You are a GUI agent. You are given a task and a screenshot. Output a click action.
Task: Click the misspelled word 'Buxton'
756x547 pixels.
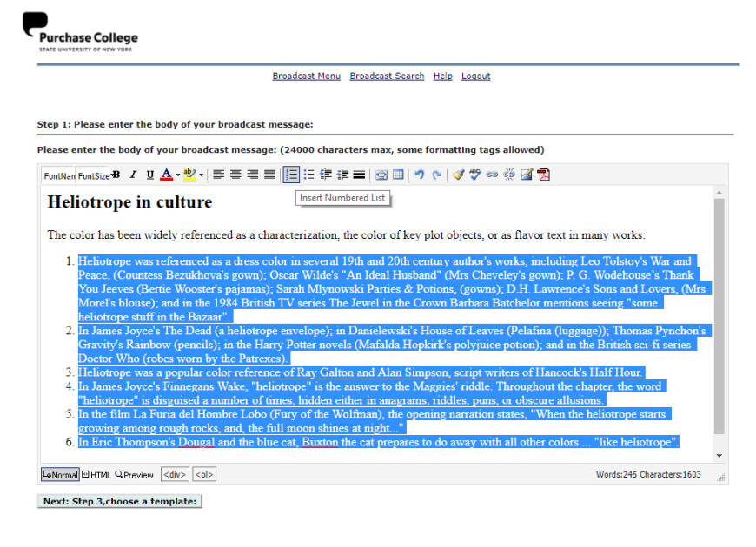coord(320,442)
